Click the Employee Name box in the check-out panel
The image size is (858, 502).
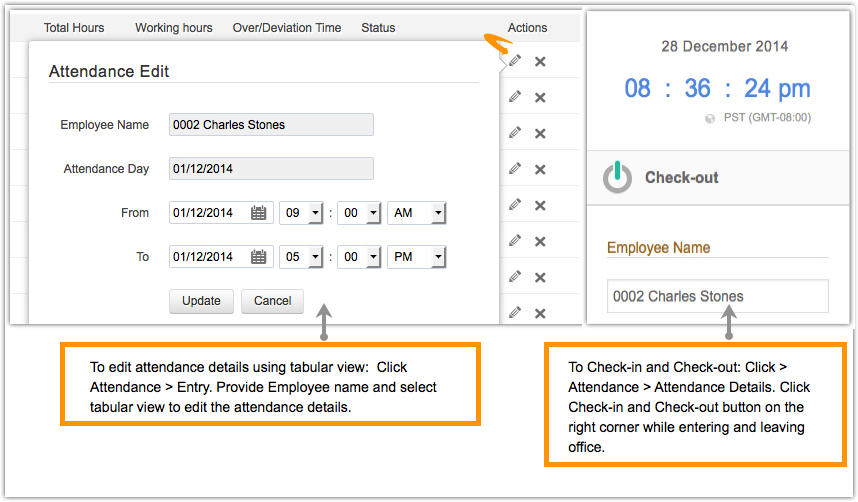pos(718,296)
